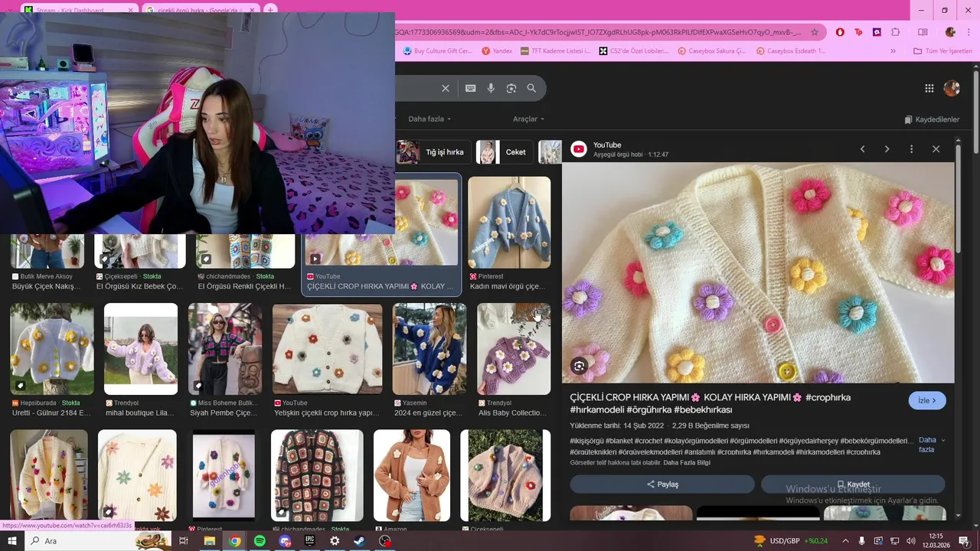Go to previous image in preview panel
This screenshot has height=551, width=980.
(862, 149)
